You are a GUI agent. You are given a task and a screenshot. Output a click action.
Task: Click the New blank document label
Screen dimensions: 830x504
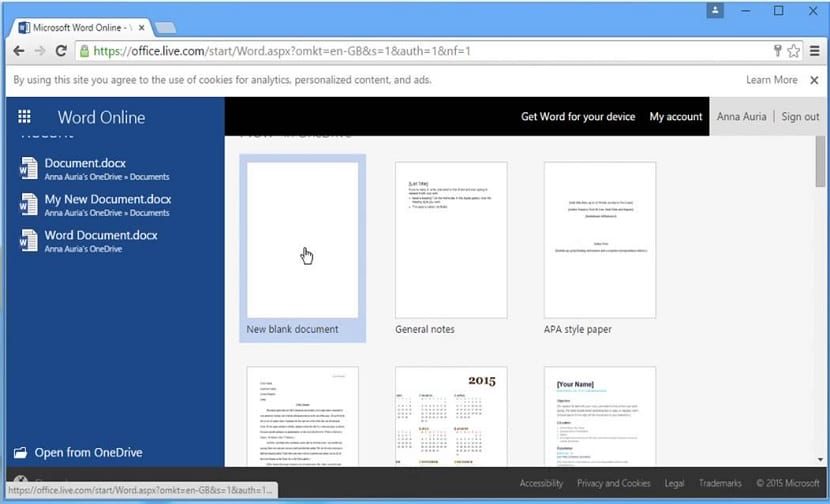(292, 329)
